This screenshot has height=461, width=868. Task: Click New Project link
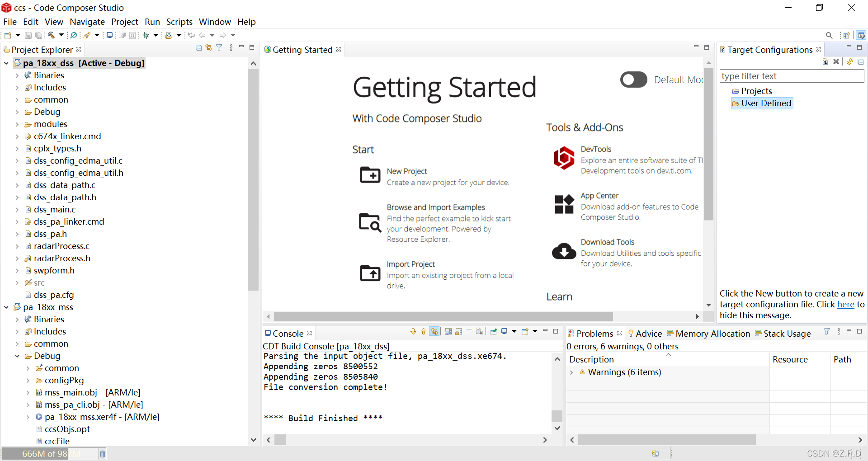407,171
